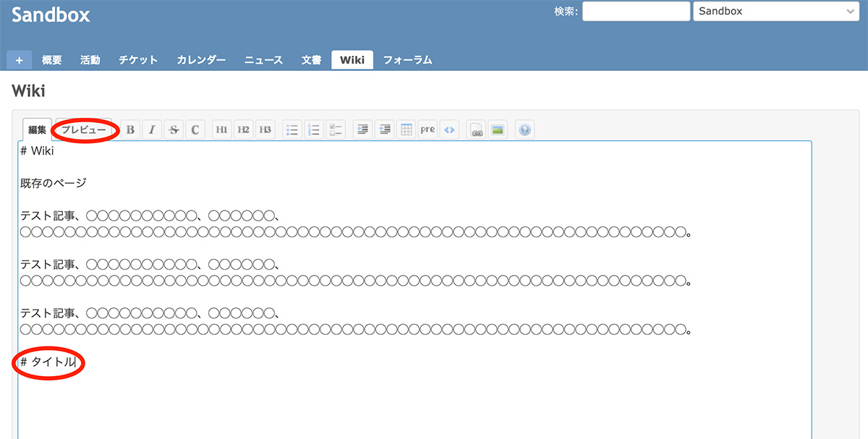Open the カレンダー tab
868x439 pixels.
[201, 60]
